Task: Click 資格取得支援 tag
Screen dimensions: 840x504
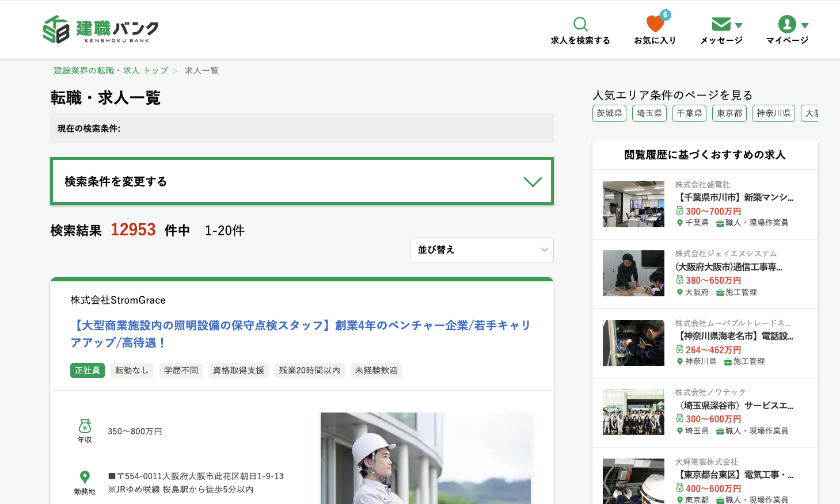Action: [238, 371]
